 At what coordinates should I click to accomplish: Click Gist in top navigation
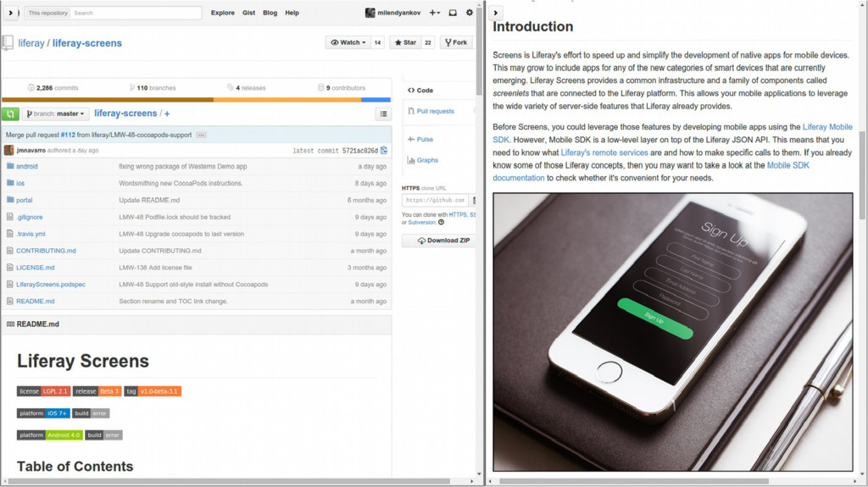point(248,13)
